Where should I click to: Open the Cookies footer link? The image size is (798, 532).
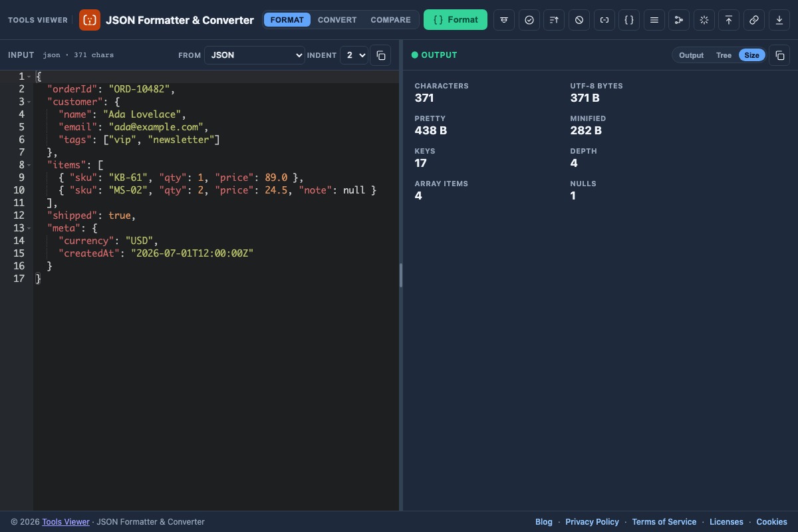click(x=771, y=522)
